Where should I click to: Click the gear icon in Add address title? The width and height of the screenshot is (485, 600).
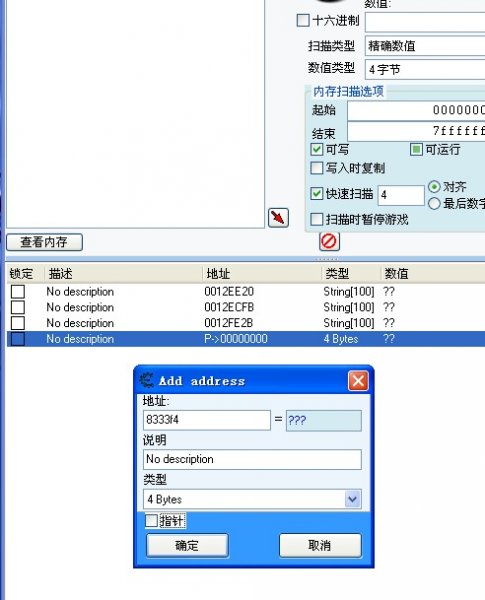[x=147, y=380]
